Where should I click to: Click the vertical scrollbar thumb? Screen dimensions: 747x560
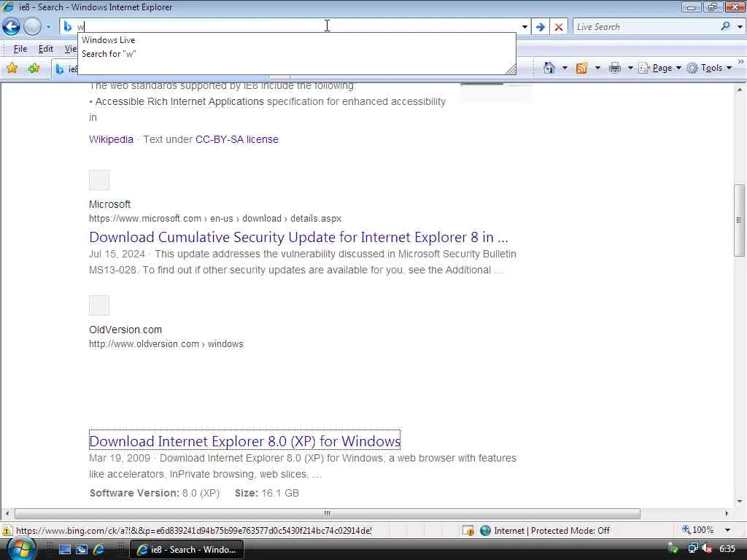click(740, 220)
